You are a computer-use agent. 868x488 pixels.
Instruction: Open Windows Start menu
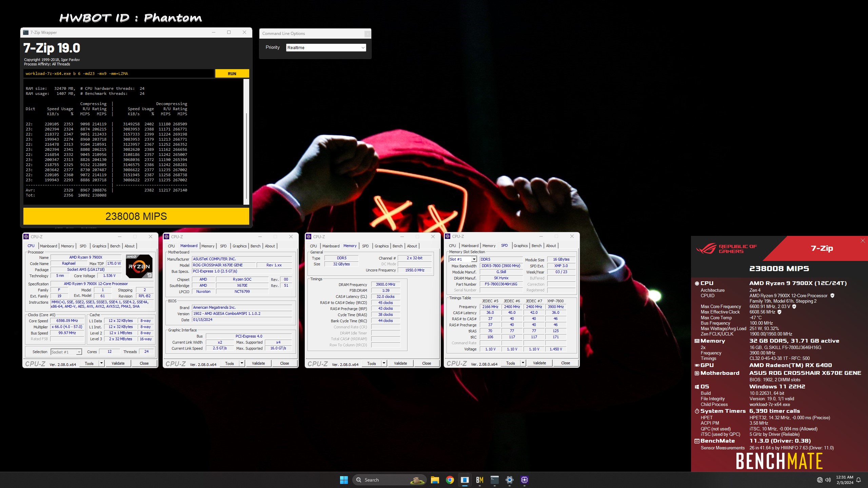click(344, 480)
